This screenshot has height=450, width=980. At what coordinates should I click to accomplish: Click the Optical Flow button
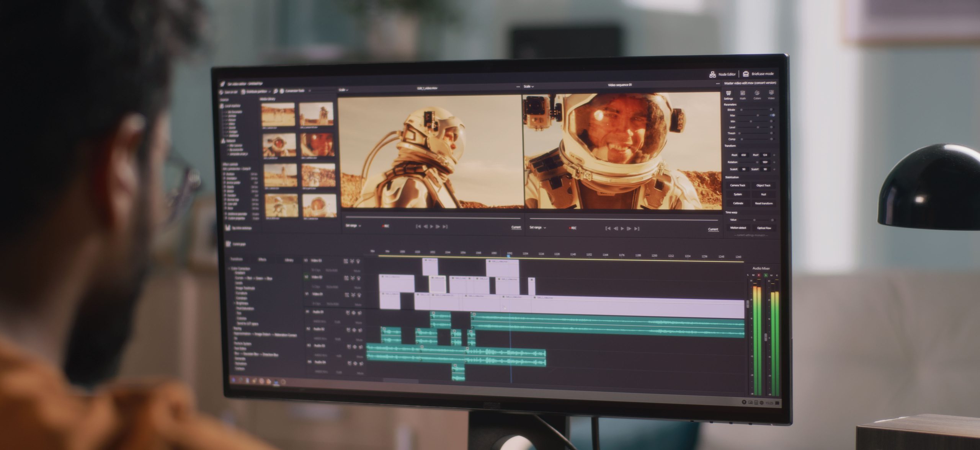tap(764, 228)
